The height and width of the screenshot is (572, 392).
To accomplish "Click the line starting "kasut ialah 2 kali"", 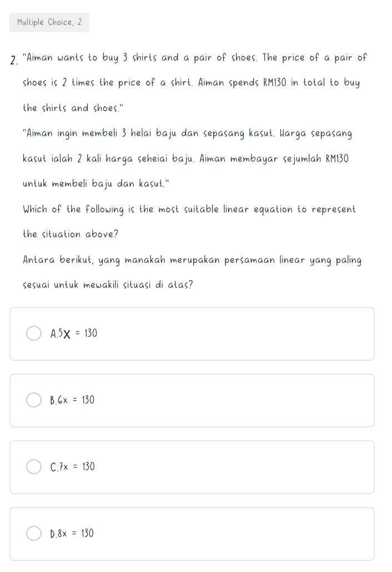I will click(x=185, y=159).
